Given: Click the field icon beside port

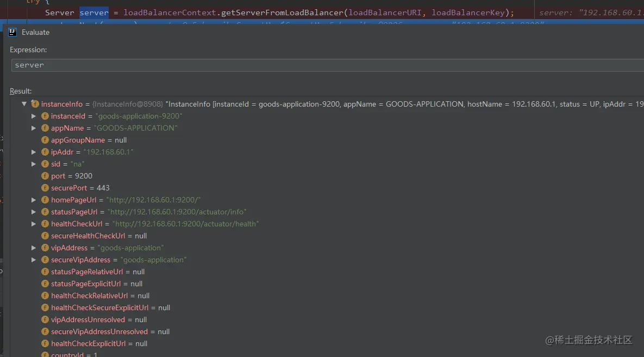Looking at the screenshot, I should [x=45, y=176].
